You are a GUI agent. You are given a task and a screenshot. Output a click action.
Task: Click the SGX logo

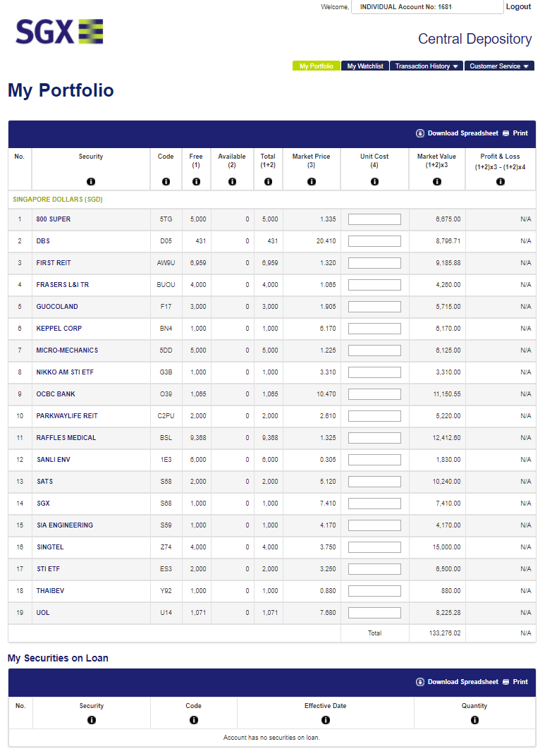[59, 32]
